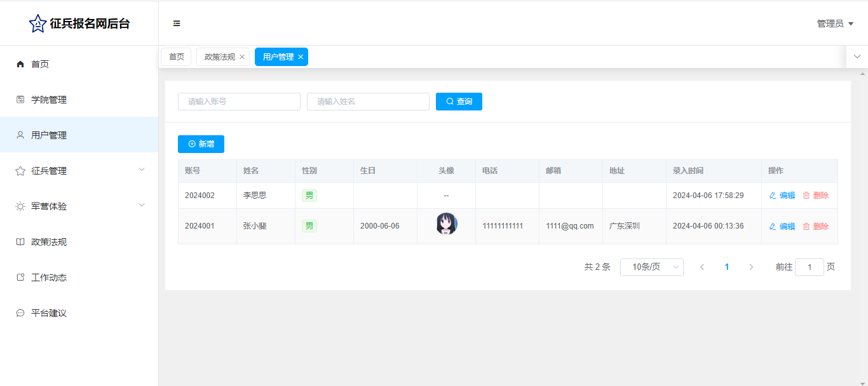Switch to the 首页 tab
Screen dimensions: 868x386
(x=176, y=57)
